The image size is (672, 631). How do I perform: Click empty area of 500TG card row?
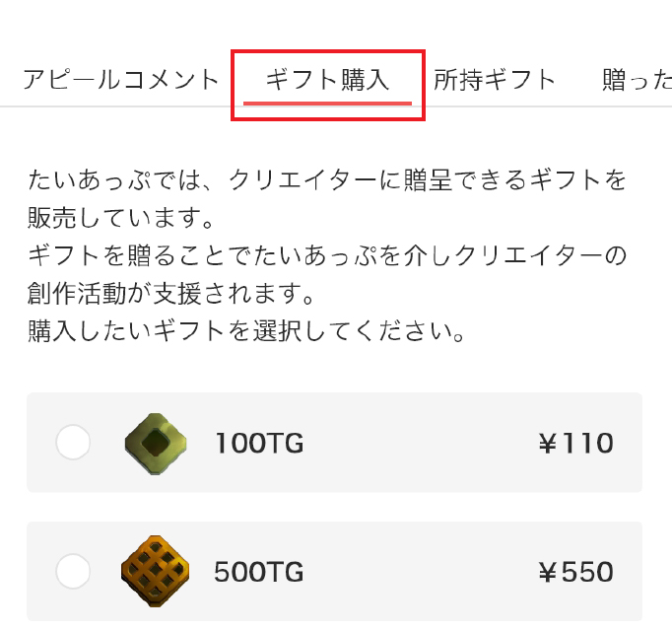[420, 572]
